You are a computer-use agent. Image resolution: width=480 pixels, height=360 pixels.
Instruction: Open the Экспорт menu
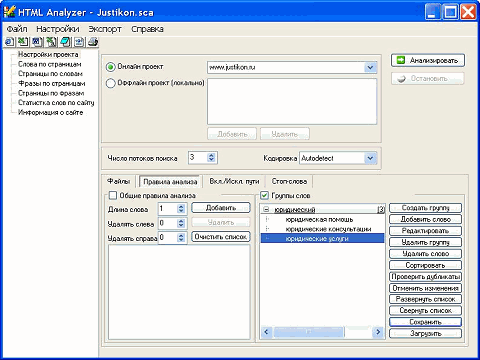[x=105, y=29]
